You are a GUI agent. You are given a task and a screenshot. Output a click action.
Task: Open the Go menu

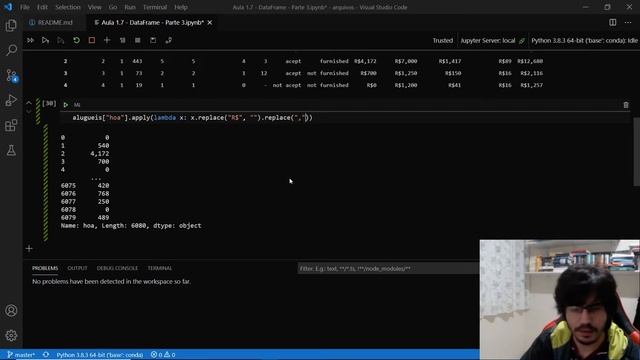pos(113,7)
